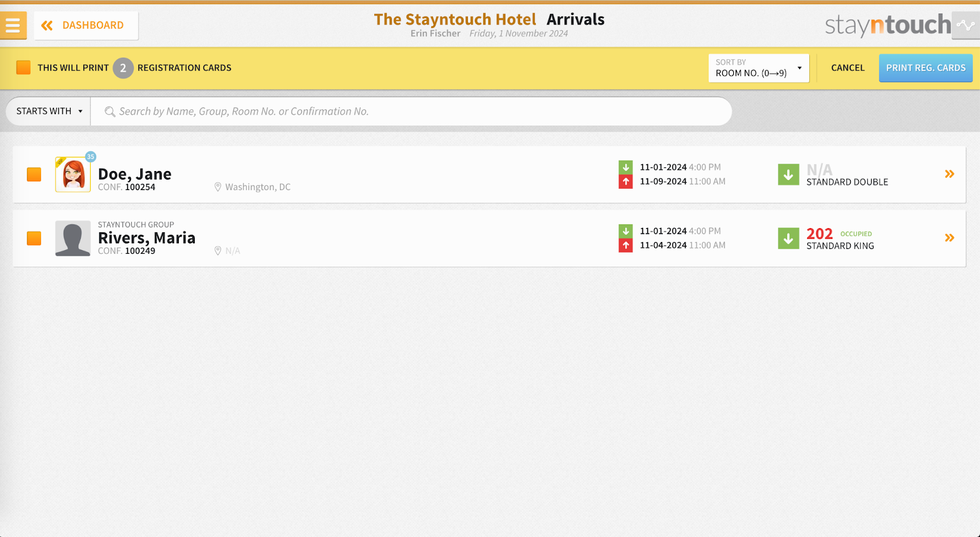Viewport: 980px width, 537px height.
Task: Click the green arrival arrow for Rivers, Maria
Action: coord(625,231)
